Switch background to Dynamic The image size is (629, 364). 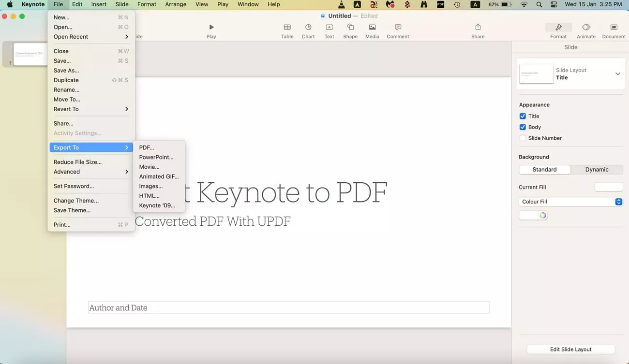click(597, 169)
